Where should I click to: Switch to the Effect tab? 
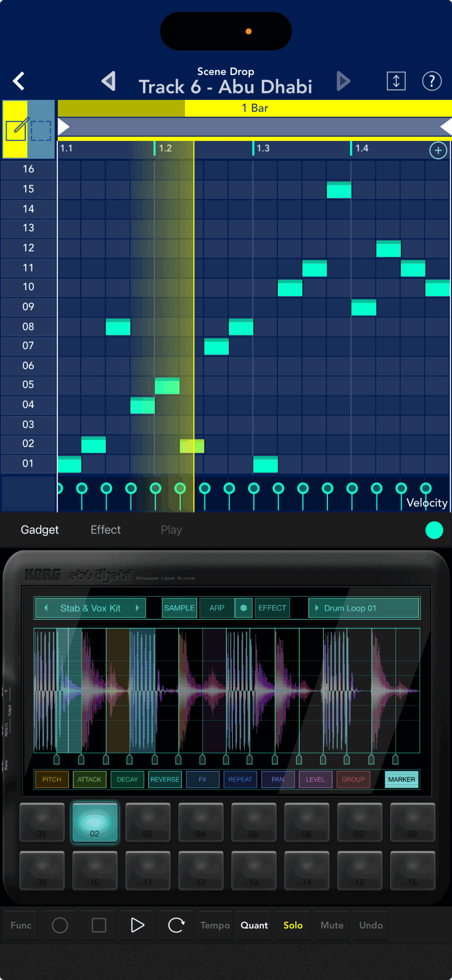105,530
